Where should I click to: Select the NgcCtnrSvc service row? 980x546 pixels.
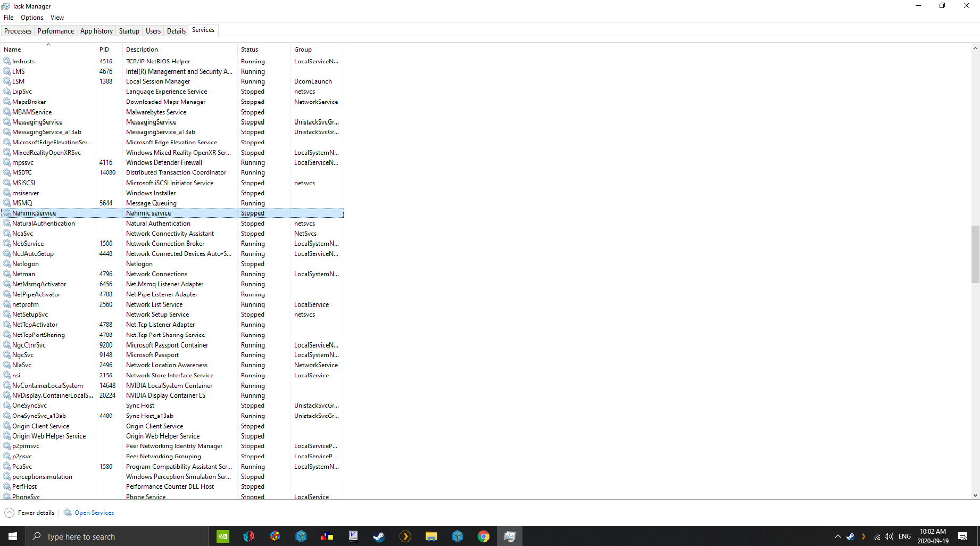[x=172, y=345]
